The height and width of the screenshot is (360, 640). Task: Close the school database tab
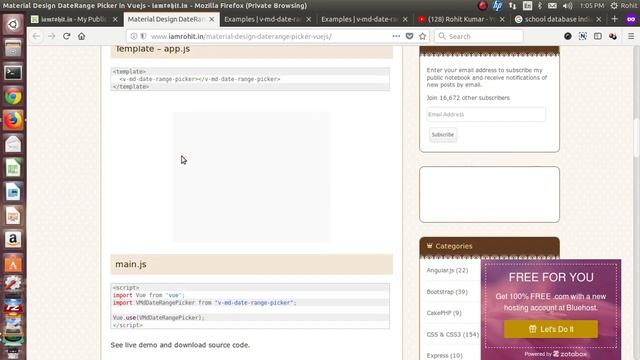click(x=599, y=19)
